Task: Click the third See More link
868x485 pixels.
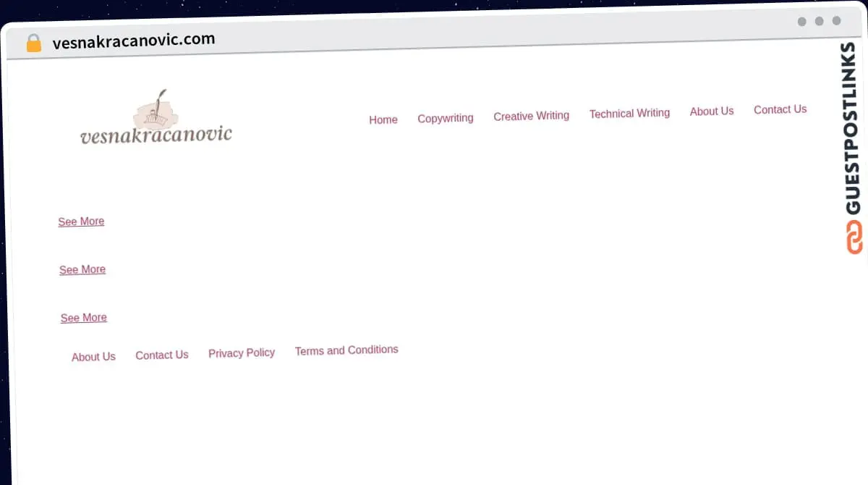Action: [x=84, y=318]
